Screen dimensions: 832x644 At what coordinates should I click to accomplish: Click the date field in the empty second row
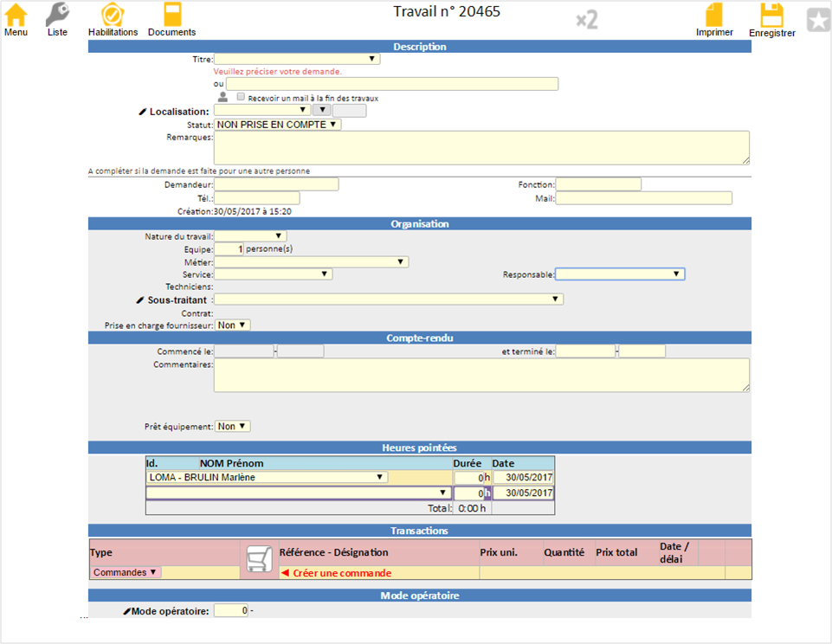point(524,493)
